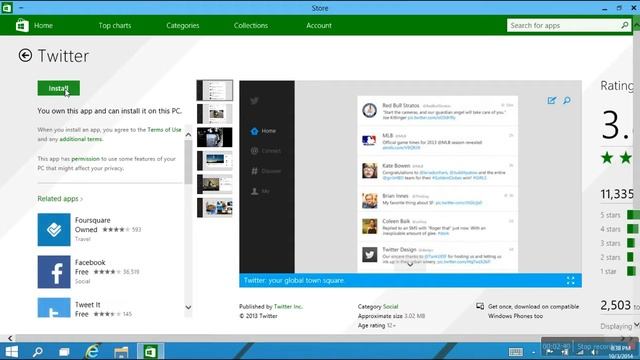The image size is (640, 360).
Task: Click the related apps scroll down arrow
Action: click(x=188, y=307)
